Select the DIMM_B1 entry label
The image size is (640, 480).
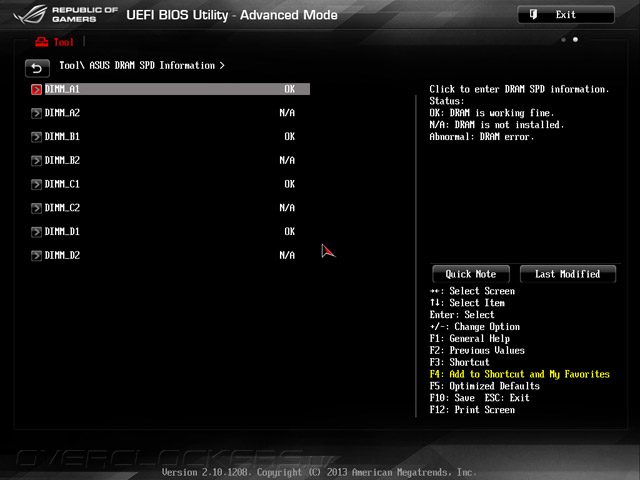click(62, 136)
